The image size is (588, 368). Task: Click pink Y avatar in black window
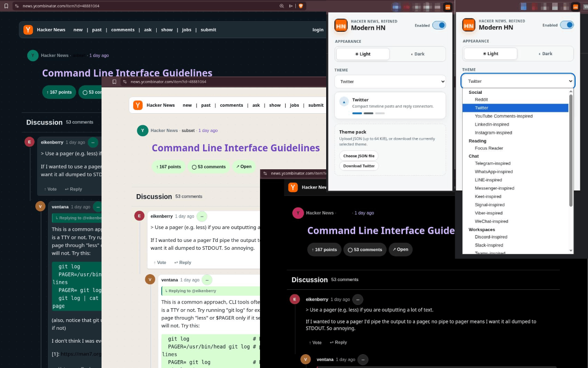point(298,213)
